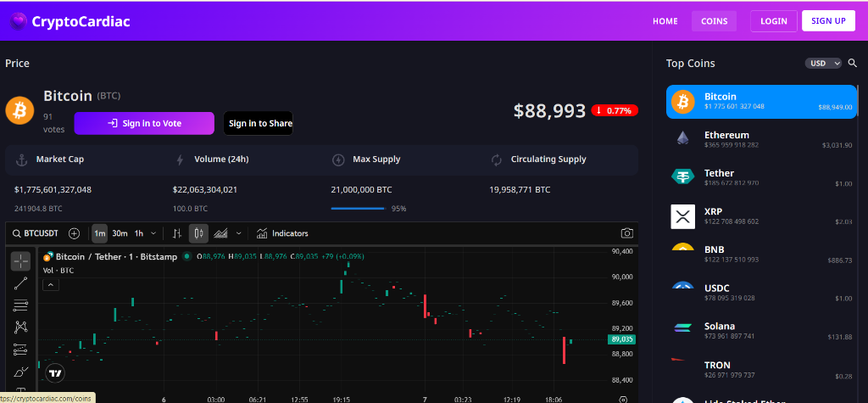
Task: Select the trend line drawing tool
Action: [x=20, y=283]
